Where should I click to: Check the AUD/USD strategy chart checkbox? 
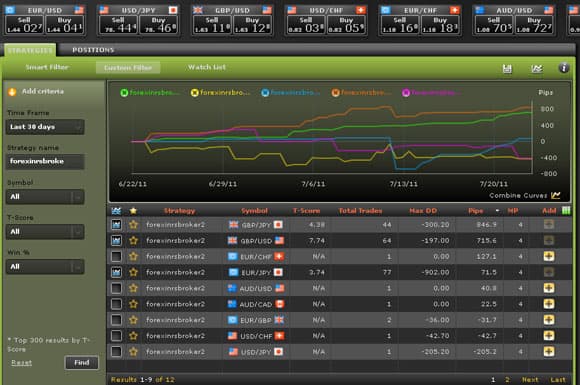tap(116, 288)
